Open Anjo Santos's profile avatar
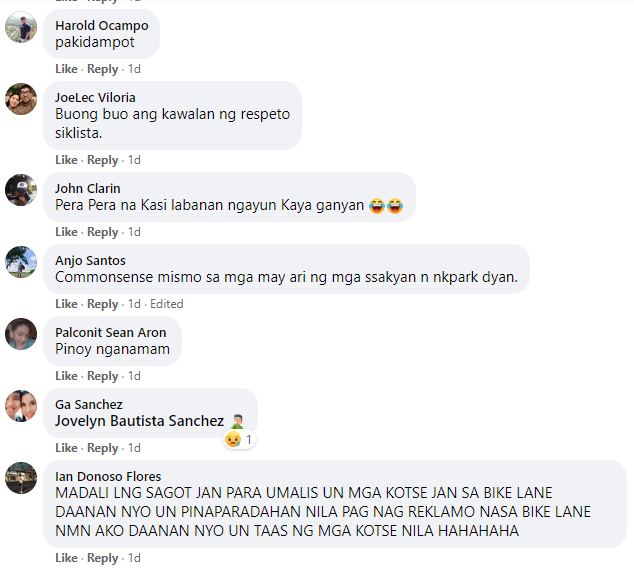Viewport: 634px width, 568px height. coord(21,262)
